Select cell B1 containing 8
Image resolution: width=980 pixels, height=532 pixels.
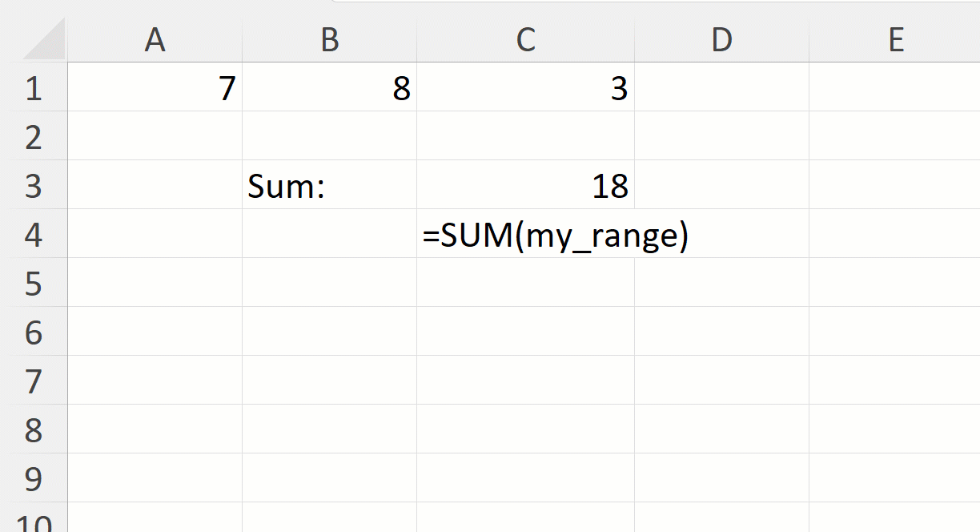point(329,88)
